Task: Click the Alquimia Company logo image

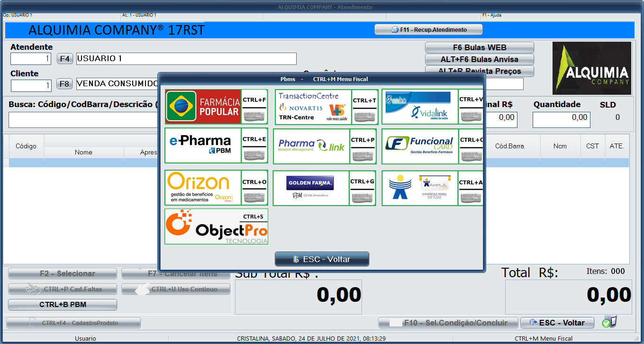Action: click(x=592, y=68)
